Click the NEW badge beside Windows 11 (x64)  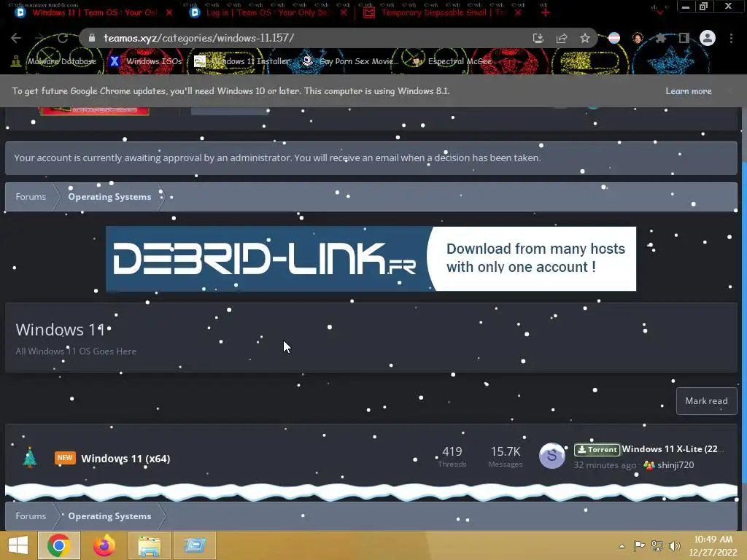click(x=65, y=458)
